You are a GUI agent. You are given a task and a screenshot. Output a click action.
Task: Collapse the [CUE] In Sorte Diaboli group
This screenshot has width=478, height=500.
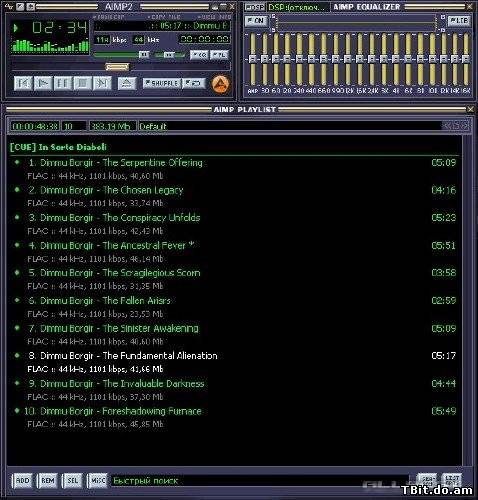[58, 147]
